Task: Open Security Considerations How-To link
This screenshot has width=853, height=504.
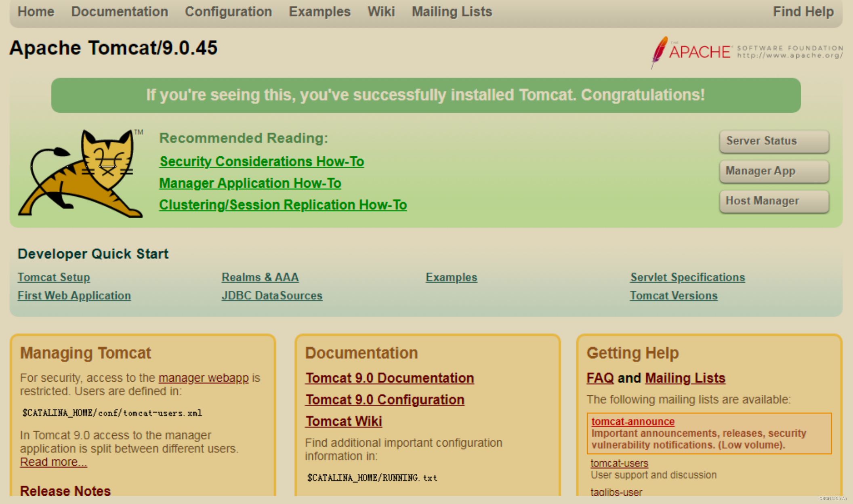Action: point(261,162)
